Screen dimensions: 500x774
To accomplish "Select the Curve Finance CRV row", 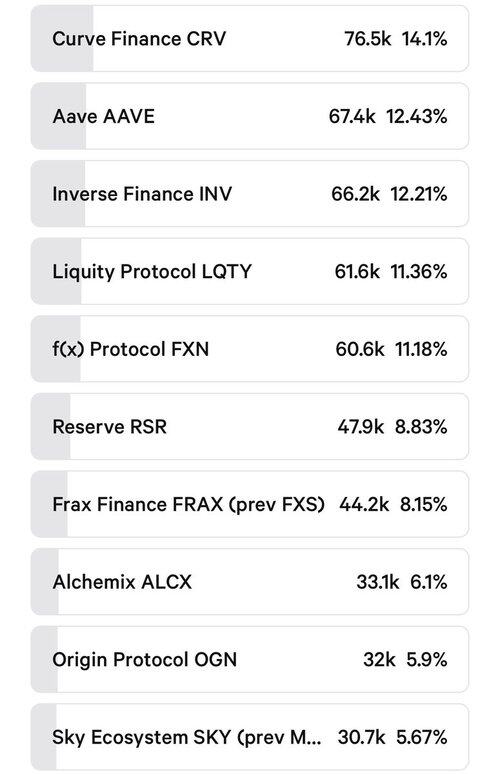I will [250, 39].
